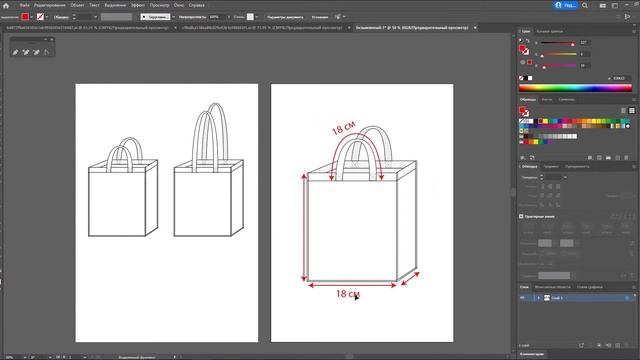The image size is (640, 360).
Task: Click the delete swatch trash icon
Action: 627,158
